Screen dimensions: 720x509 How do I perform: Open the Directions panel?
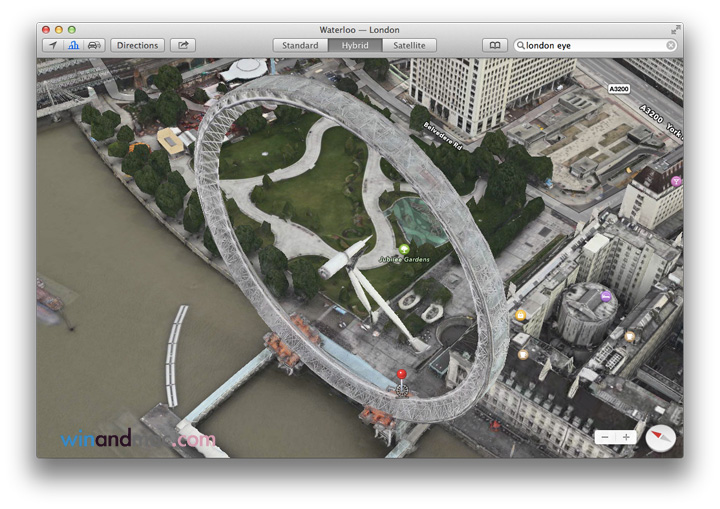click(137, 45)
